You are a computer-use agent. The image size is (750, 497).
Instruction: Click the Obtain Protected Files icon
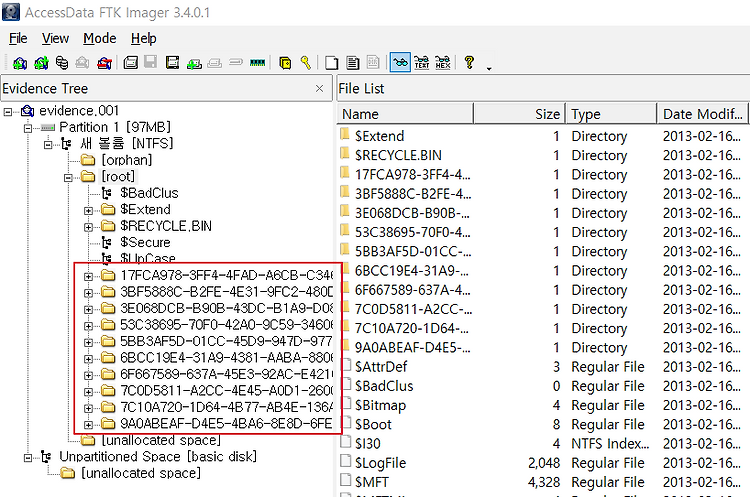click(x=285, y=63)
